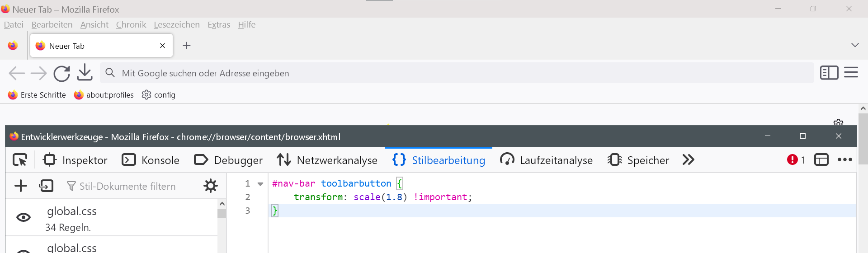
Task: Open the config bookmark
Action: pyautogui.click(x=159, y=95)
